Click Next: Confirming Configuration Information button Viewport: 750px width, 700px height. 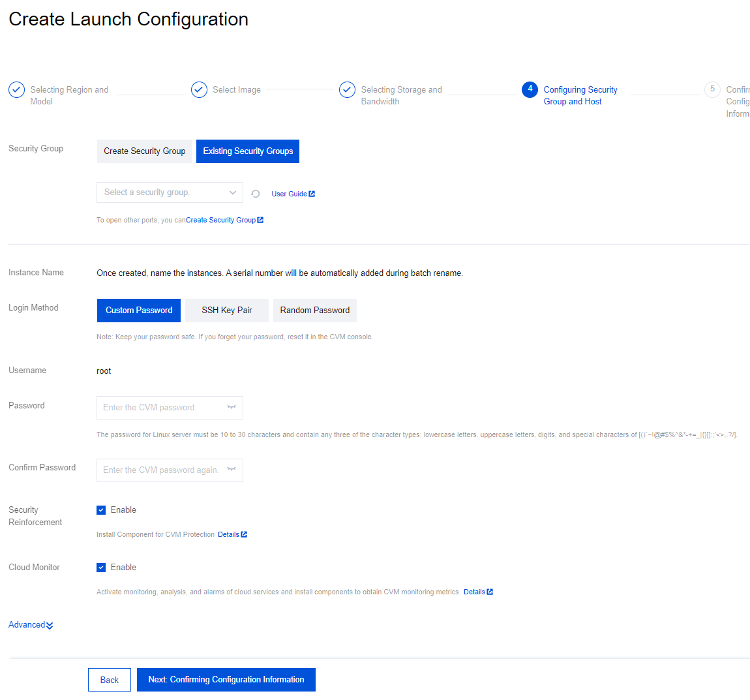tap(226, 680)
